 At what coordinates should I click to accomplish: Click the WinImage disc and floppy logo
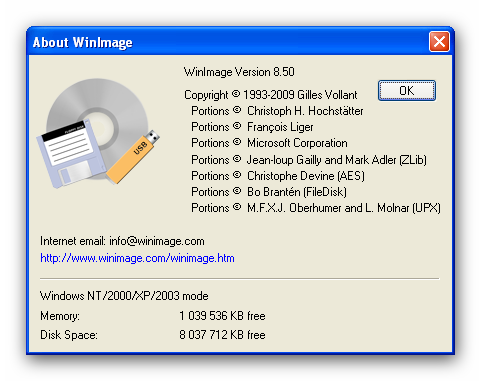[99, 133]
